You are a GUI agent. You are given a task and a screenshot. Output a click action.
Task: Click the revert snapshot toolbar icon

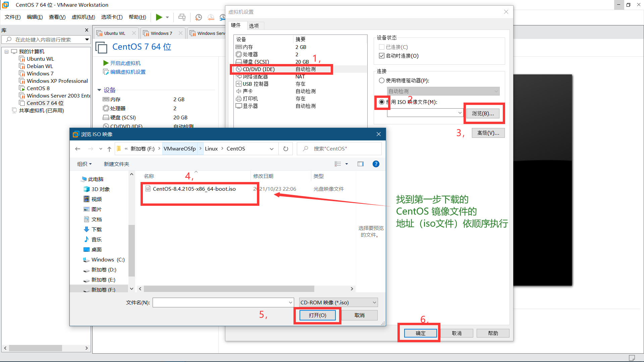(211, 17)
